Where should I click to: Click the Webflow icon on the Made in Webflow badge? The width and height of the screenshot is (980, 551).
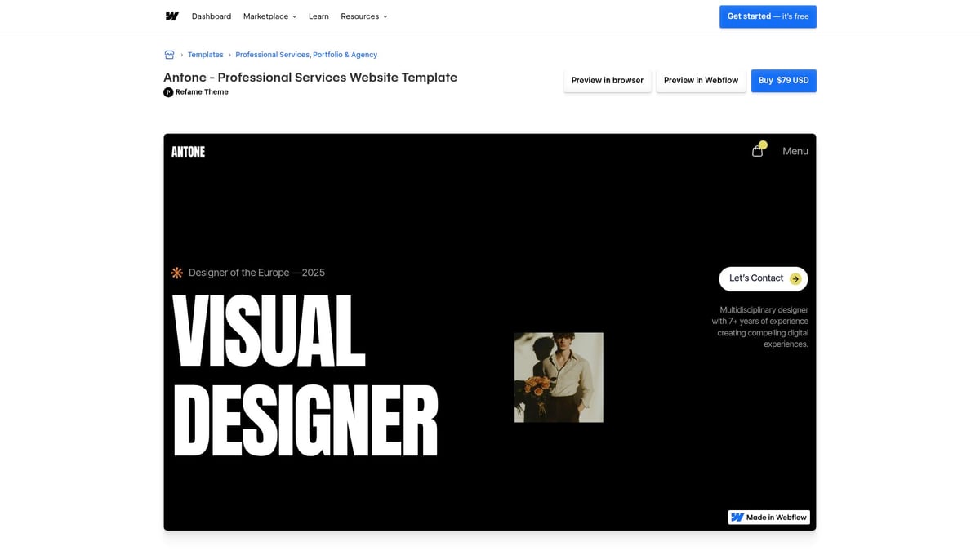click(737, 517)
